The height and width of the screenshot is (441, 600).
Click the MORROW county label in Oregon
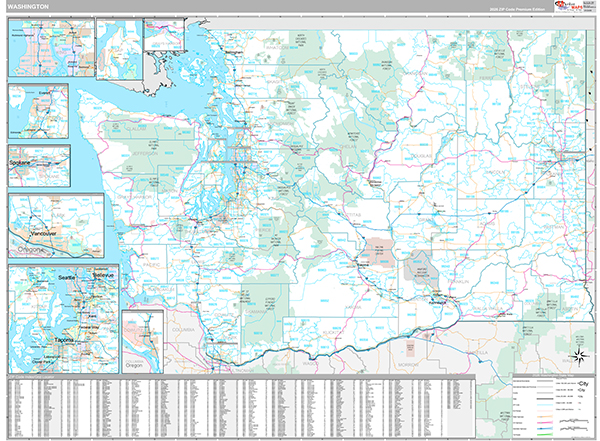(x=408, y=365)
